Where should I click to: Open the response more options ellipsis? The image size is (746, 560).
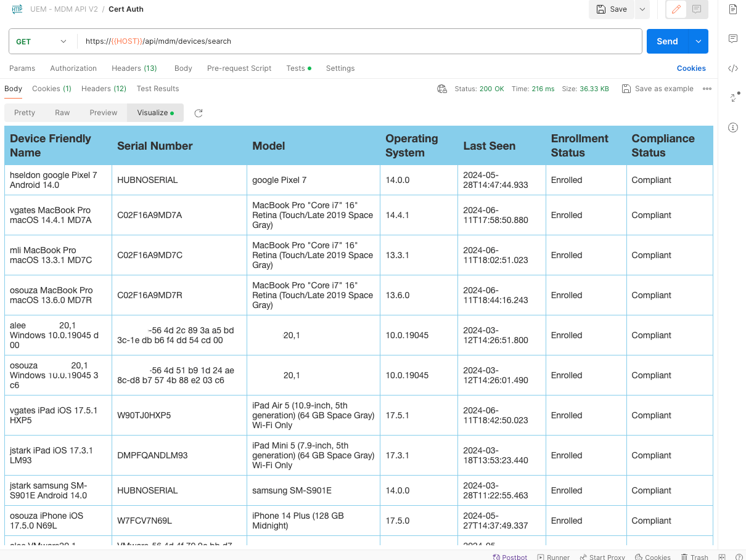707,89
